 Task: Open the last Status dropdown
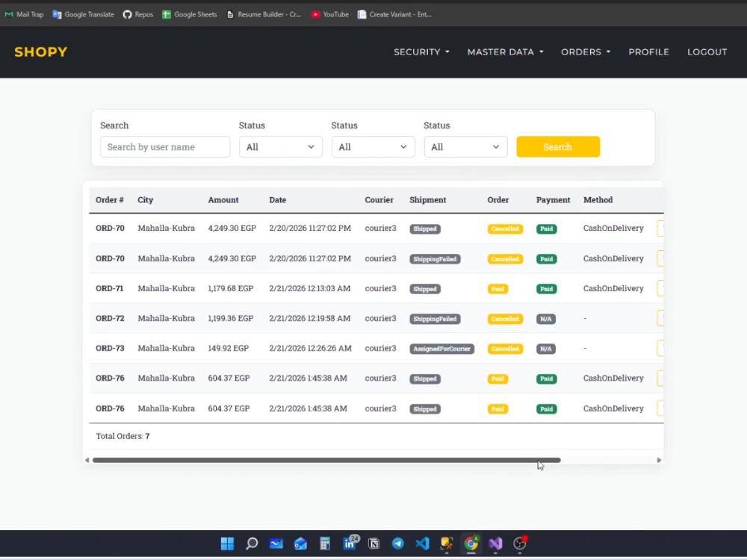465,146
